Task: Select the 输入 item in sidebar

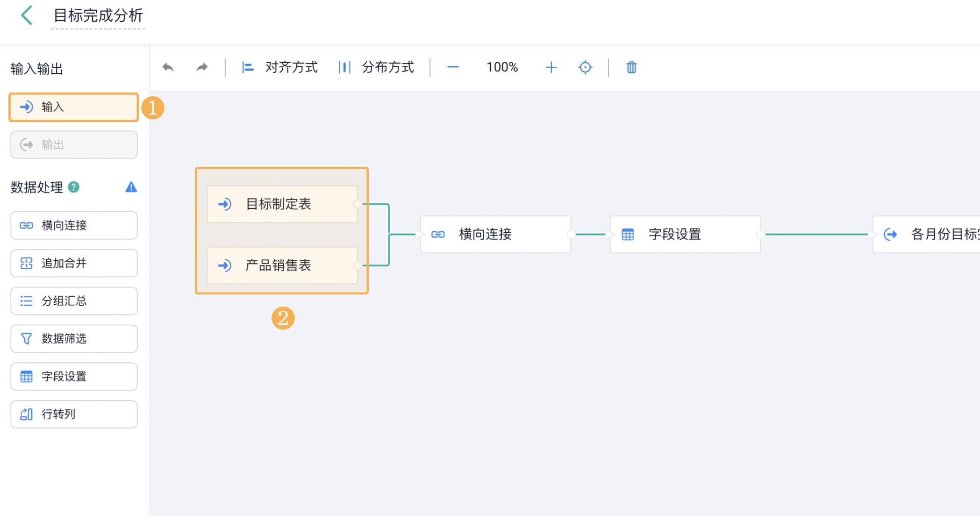Action: point(73,107)
